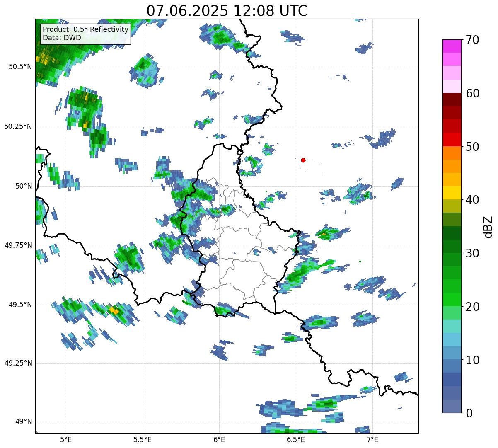Click the longitude label 5°E
498x448 pixels.
pos(66,440)
